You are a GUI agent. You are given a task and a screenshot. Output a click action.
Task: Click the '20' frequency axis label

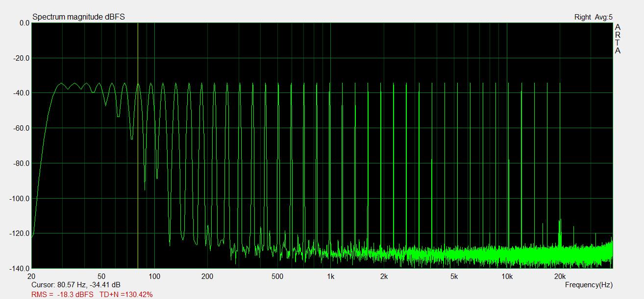tap(32, 276)
